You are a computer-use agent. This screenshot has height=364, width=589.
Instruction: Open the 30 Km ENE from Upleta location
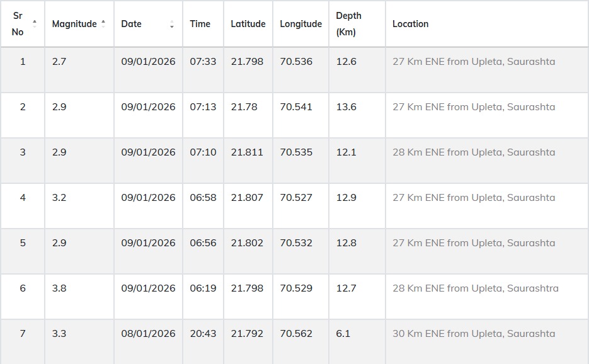click(x=473, y=334)
